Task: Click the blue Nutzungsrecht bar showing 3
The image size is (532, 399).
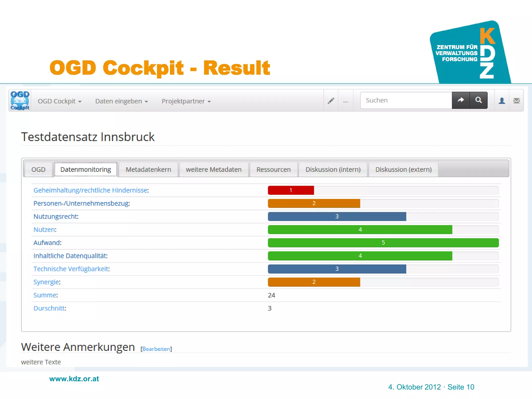Action: [337, 216]
